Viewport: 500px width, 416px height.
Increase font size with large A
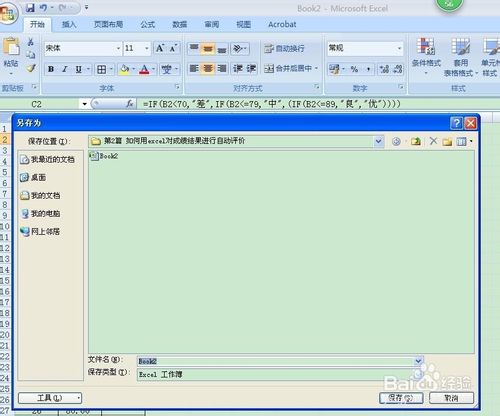coord(160,48)
